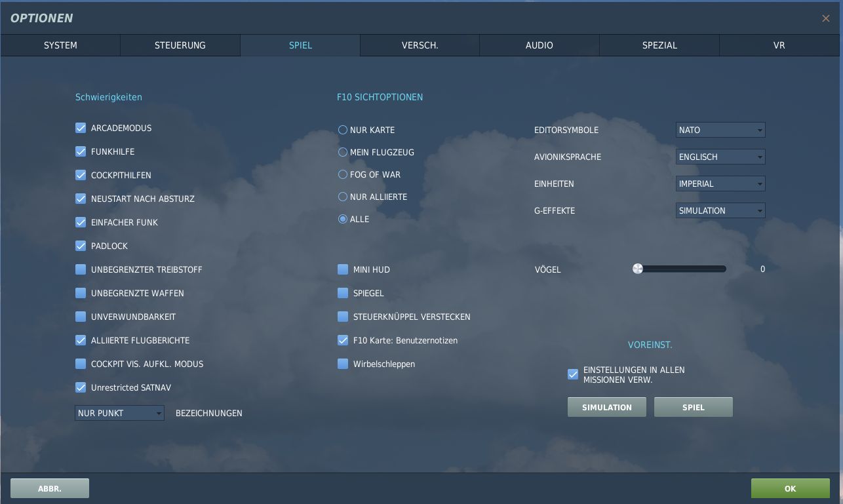
Task: Enable the MINI HUD checkbox
Action: 343,269
